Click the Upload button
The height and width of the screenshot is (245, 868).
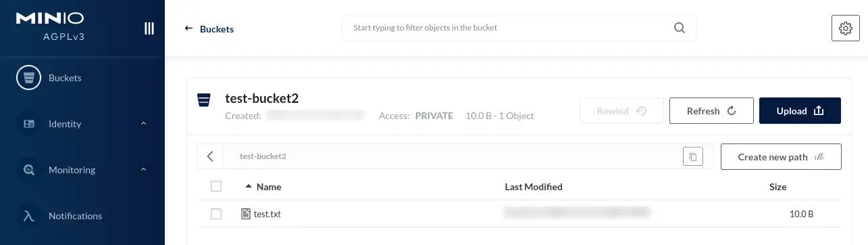click(x=800, y=111)
